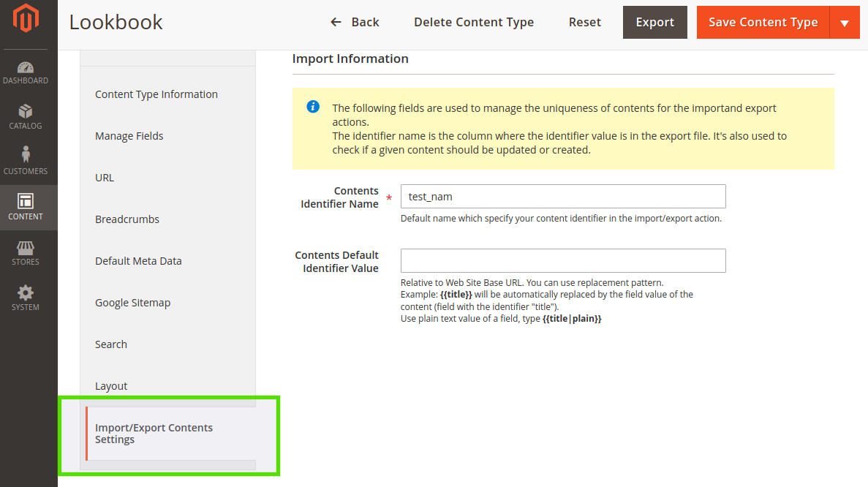Click Delete Content Type
Viewport: 868px width, 487px height.
pos(474,22)
